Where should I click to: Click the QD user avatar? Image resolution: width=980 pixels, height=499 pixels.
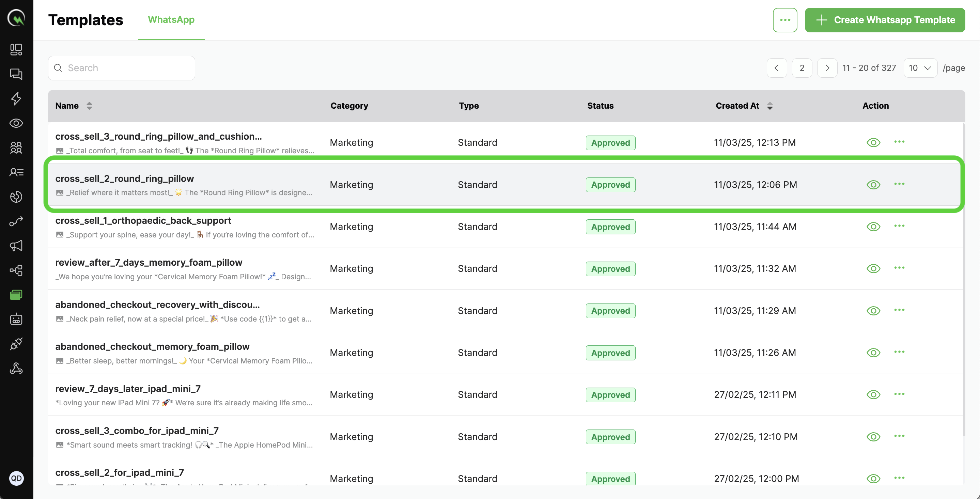click(x=16, y=478)
